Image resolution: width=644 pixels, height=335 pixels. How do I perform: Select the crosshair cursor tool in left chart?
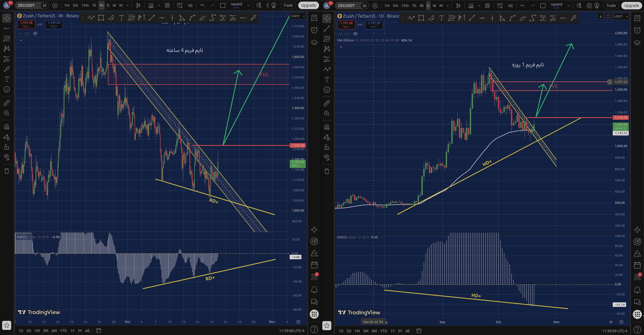tap(7, 18)
